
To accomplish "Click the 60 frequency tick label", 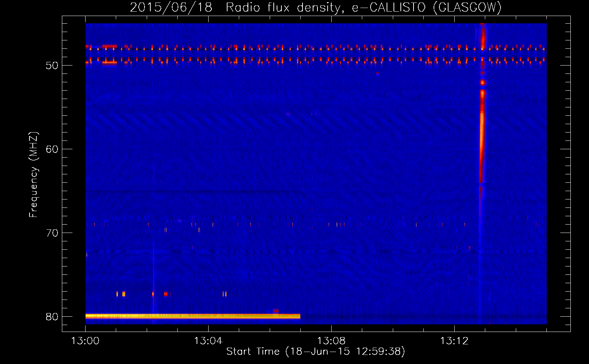I will 52,149.
